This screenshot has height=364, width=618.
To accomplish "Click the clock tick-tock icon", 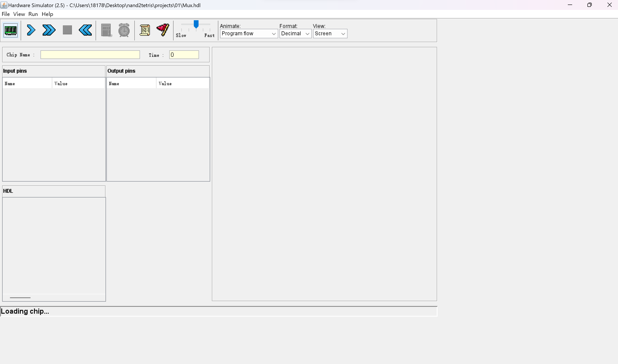I will click(124, 30).
